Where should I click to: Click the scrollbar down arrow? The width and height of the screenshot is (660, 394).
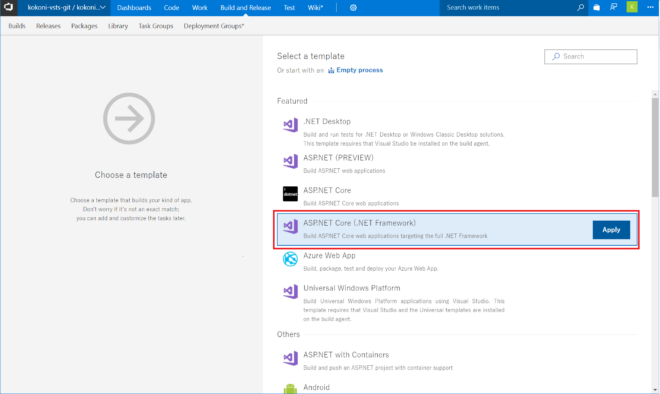click(655, 390)
